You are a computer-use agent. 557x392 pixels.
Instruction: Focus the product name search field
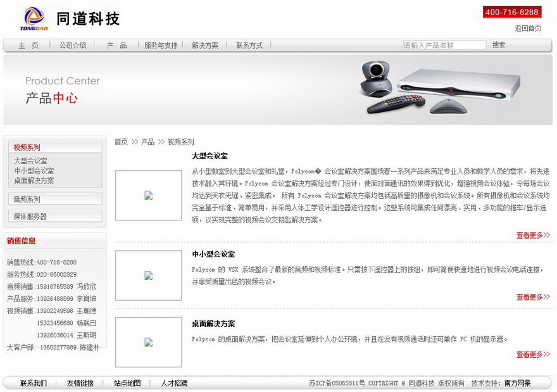pos(444,45)
